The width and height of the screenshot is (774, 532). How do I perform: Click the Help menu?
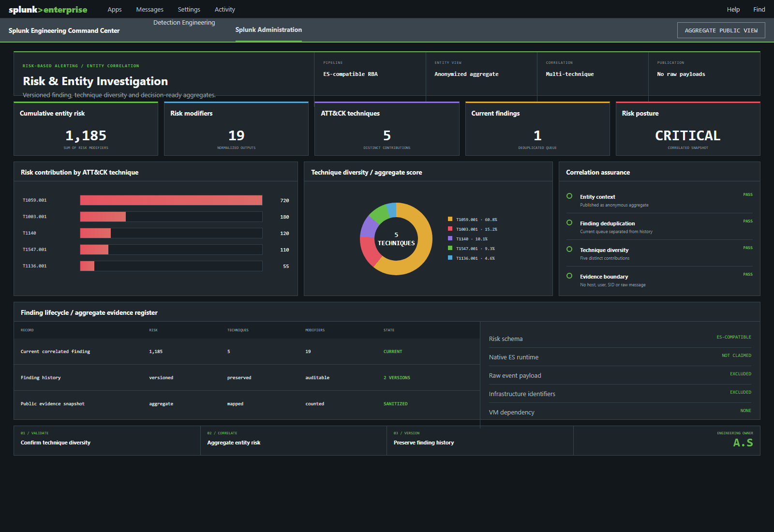[733, 9]
